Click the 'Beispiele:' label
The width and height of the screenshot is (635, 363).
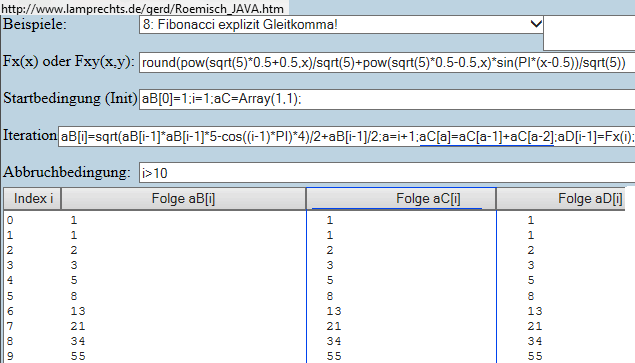(35, 24)
